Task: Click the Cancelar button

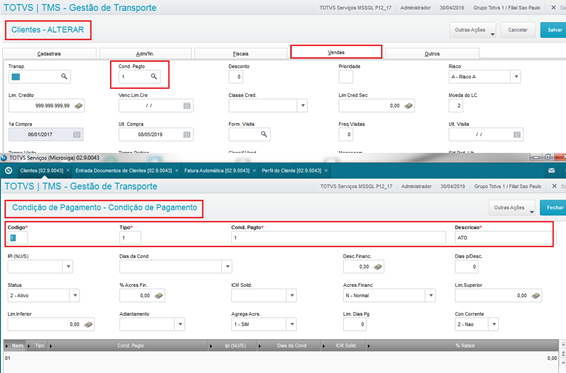Action: point(518,30)
